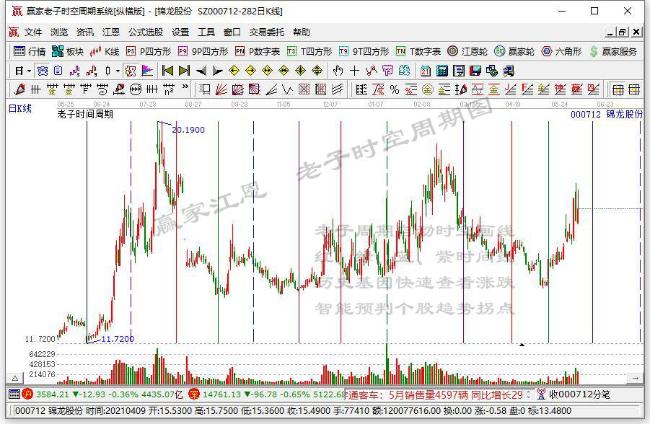Click the 3584.21 index quote in status bar
Viewport: 650px width, 424px height.
coord(52,394)
